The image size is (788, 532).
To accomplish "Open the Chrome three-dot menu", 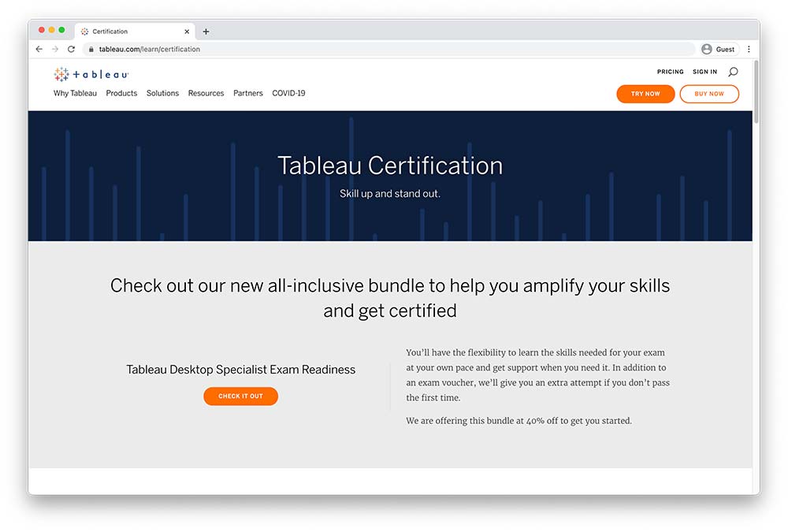I will click(749, 49).
